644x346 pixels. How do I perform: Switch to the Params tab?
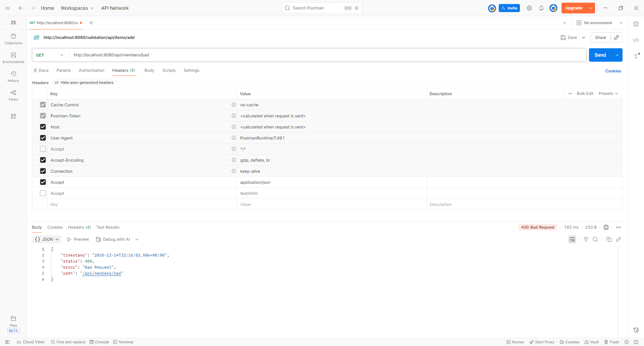[64, 70]
